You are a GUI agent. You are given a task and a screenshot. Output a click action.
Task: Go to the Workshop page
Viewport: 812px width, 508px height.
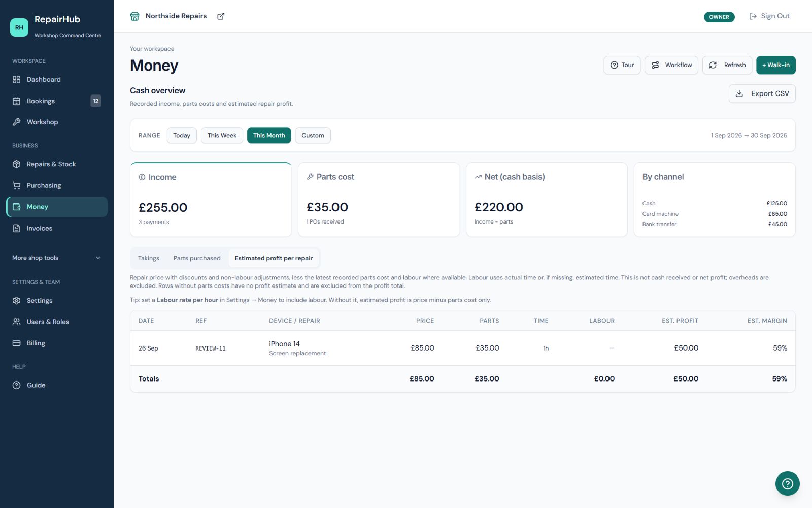57,122
